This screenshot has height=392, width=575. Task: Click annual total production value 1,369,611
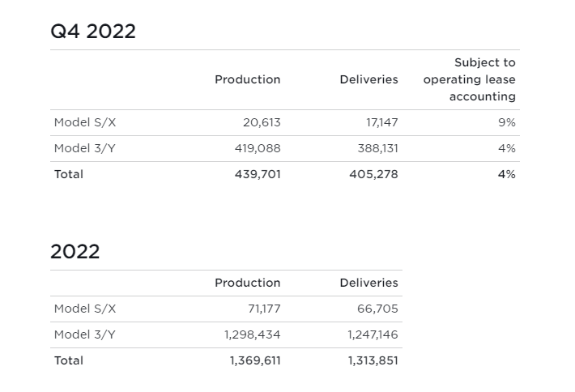click(254, 360)
